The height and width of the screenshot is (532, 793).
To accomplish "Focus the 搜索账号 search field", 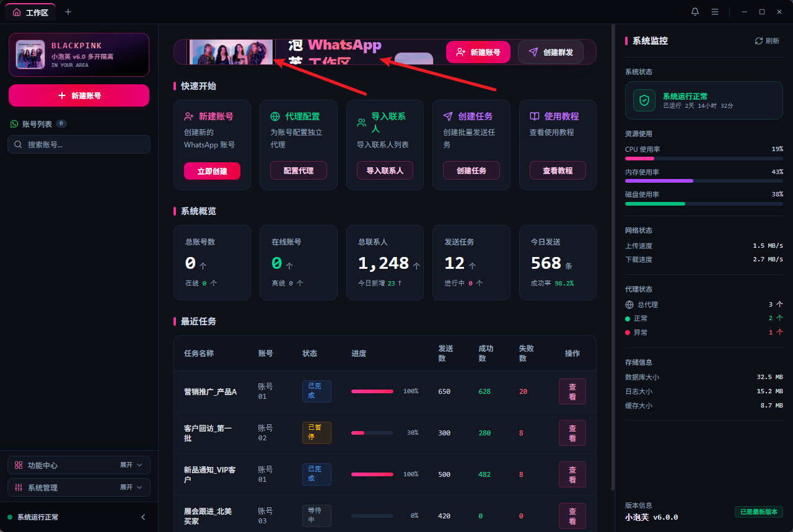I will click(79, 144).
